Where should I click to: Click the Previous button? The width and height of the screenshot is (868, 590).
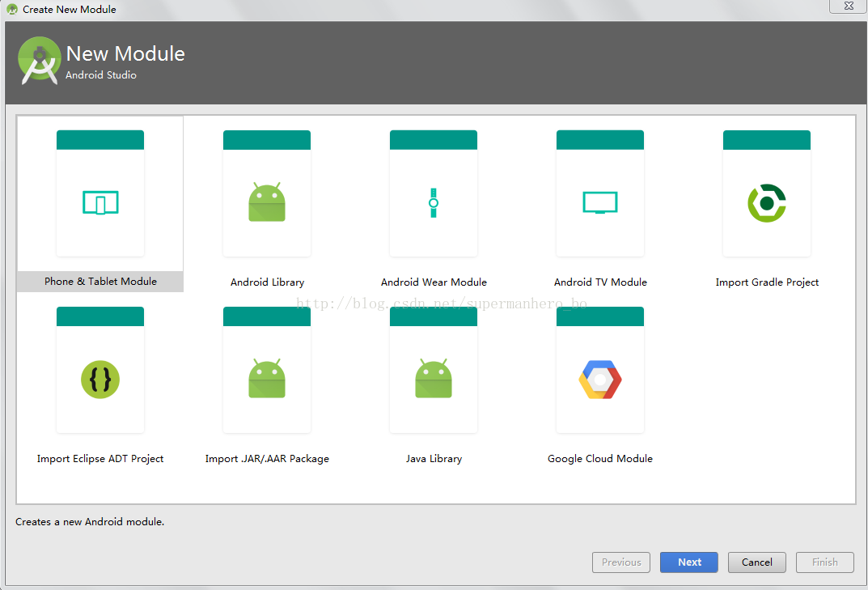[x=621, y=562]
